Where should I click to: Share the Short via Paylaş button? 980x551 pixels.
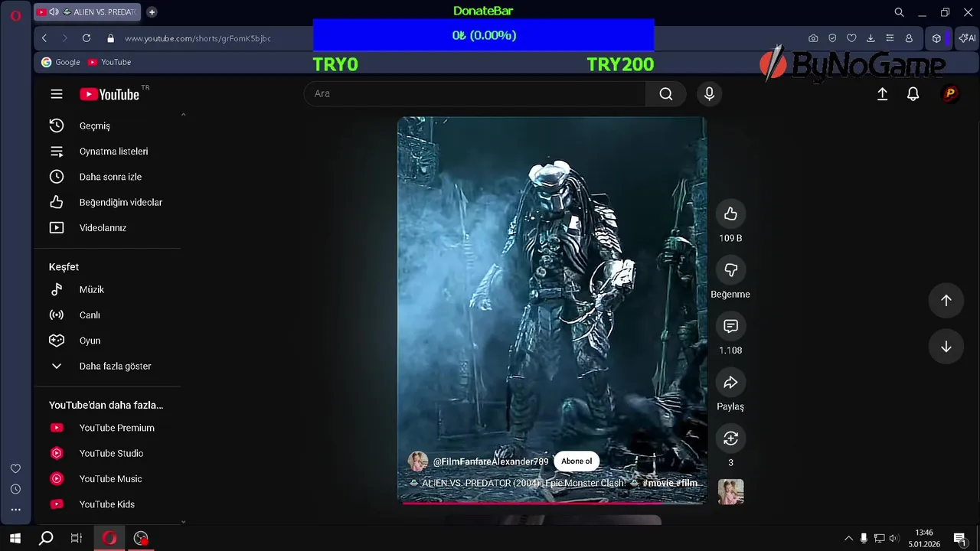(x=730, y=382)
